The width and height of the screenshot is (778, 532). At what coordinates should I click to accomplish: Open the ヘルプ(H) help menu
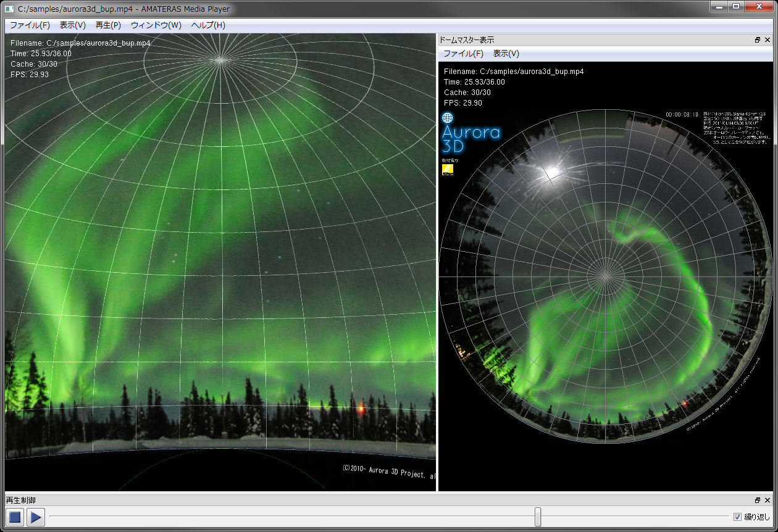point(208,25)
